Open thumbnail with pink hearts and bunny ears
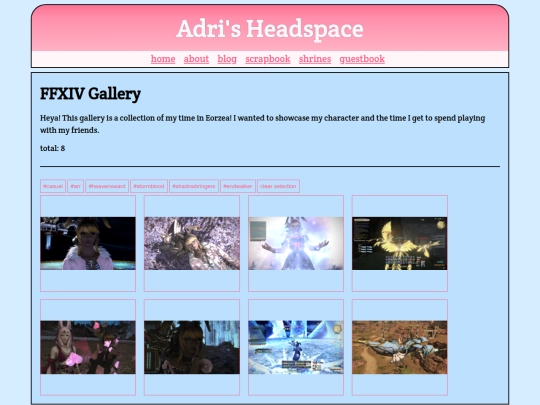 [x=88, y=347]
